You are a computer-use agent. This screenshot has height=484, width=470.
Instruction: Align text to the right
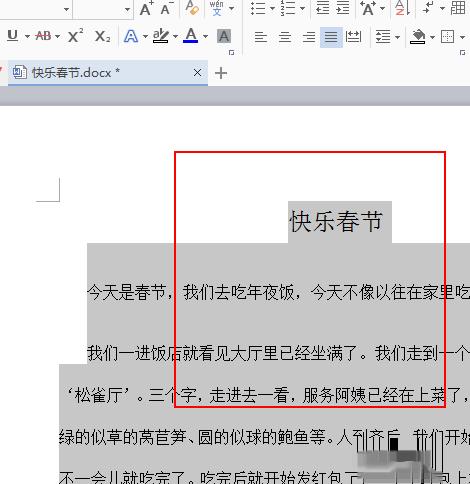tap(309, 36)
